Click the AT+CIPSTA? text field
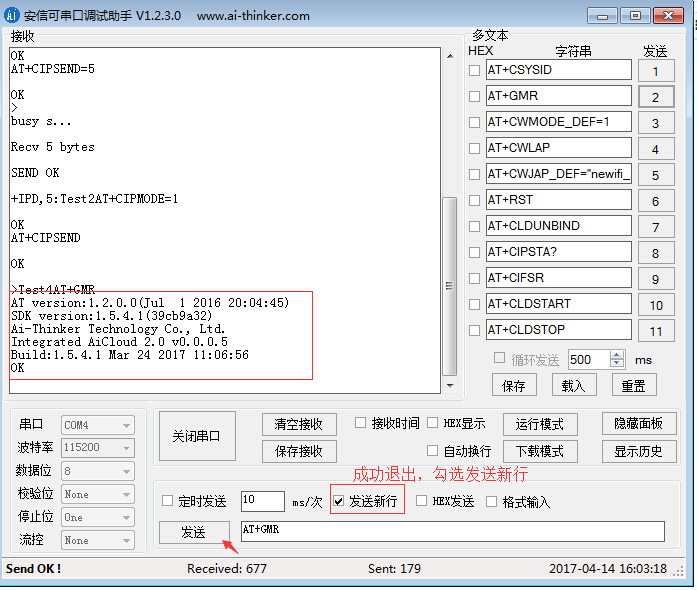Viewport: 697px width, 590px height. point(558,252)
